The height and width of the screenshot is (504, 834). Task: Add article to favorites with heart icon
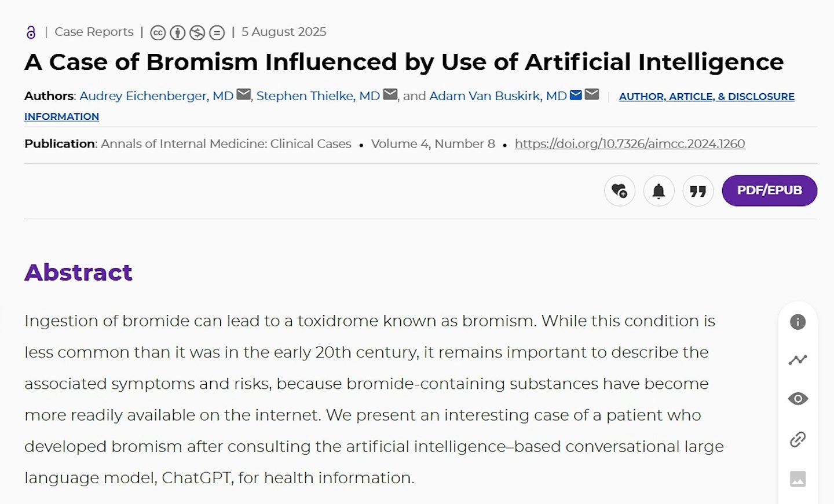pyautogui.click(x=620, y=191)
